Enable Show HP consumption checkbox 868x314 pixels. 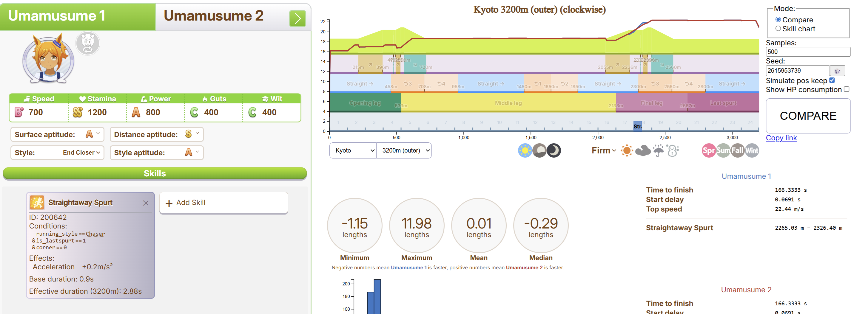[847, 89]
